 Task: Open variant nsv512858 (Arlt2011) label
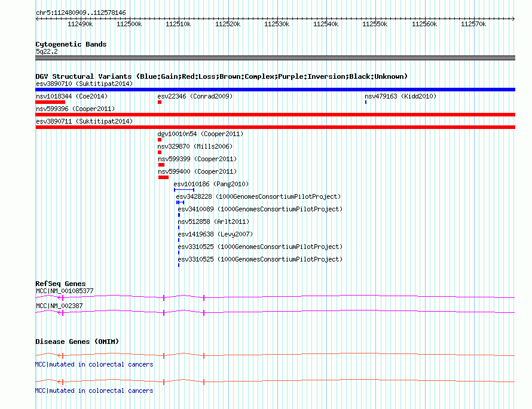tap(213, 222)
